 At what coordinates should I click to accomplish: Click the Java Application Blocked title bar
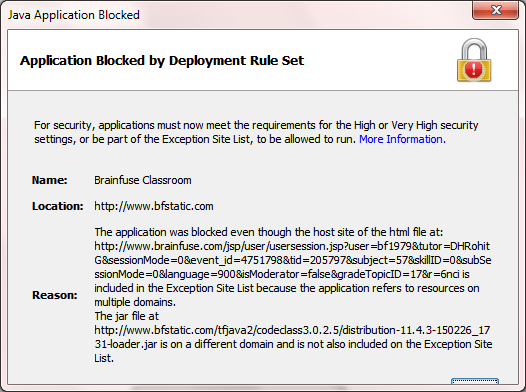click(235, 15)
